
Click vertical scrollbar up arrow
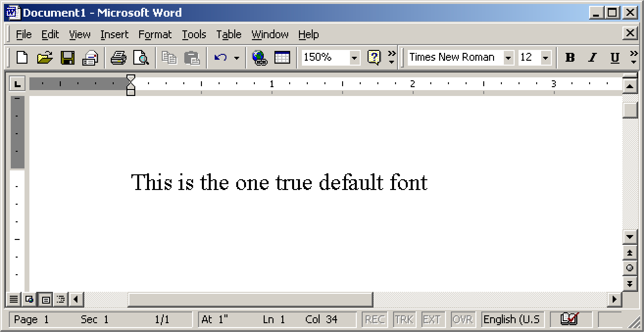[630, 86]
